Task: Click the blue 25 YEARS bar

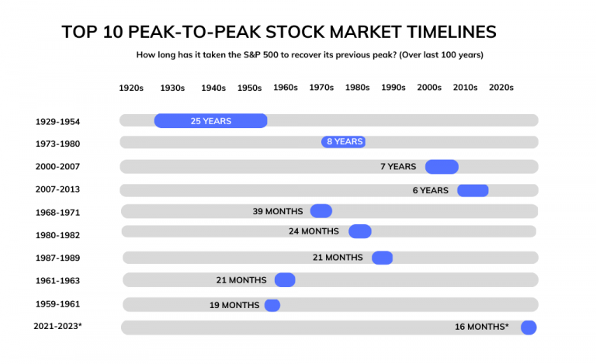Action: pos(210,121)
